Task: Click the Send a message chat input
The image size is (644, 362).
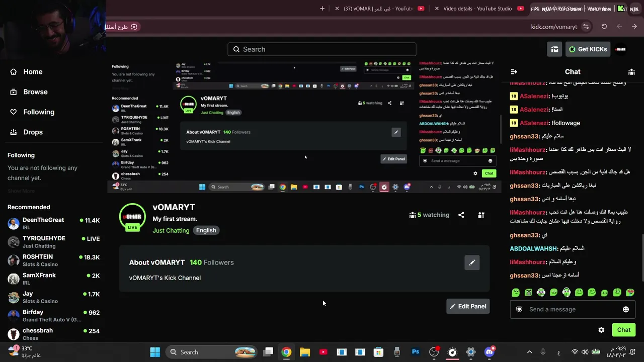Action: [573, 309]
